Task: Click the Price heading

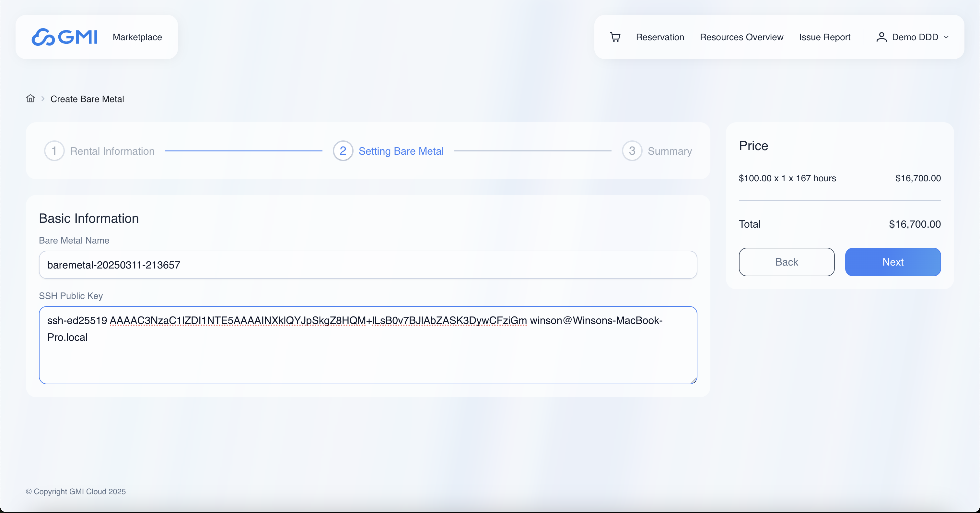Action: [x=753, y=146]
